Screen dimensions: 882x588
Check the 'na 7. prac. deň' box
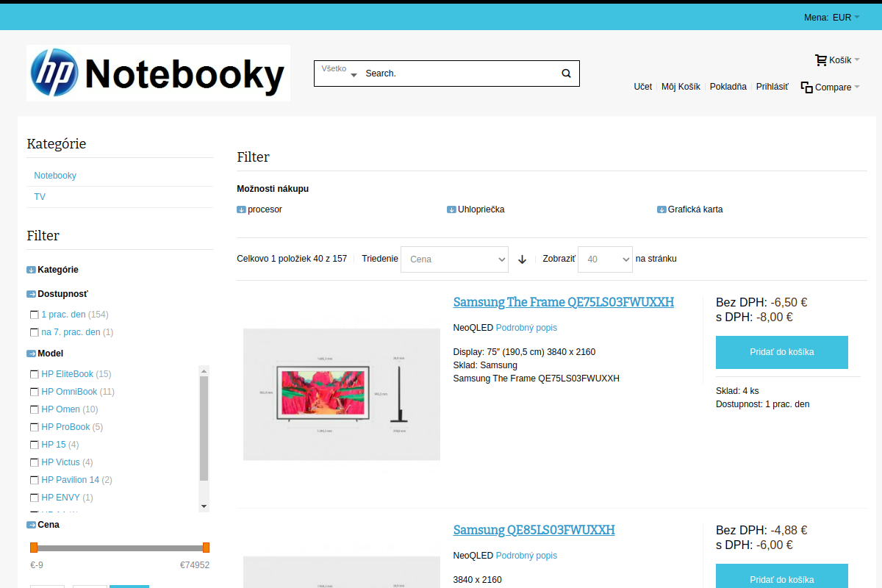tap(34, 332)
